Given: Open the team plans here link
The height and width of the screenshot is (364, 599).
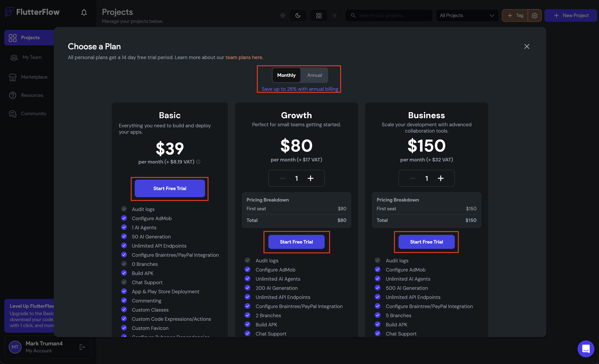Looking at the screenshot, I should pos(244,57).
